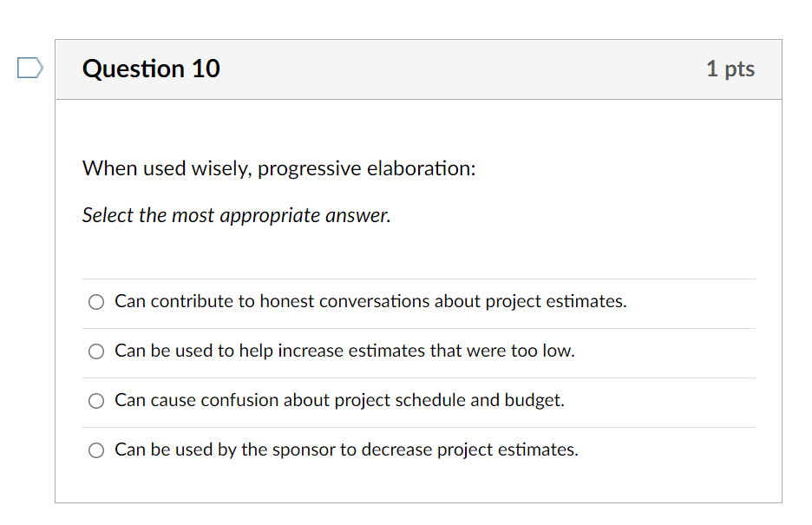Select the radio button for increasing low estimates
This screenshot has height=525, width=812.
coord(95,351)
